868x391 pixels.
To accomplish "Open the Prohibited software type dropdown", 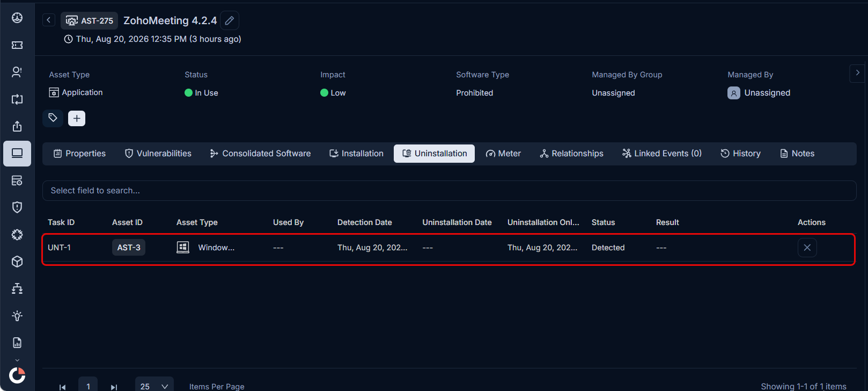I will [475, 93].
